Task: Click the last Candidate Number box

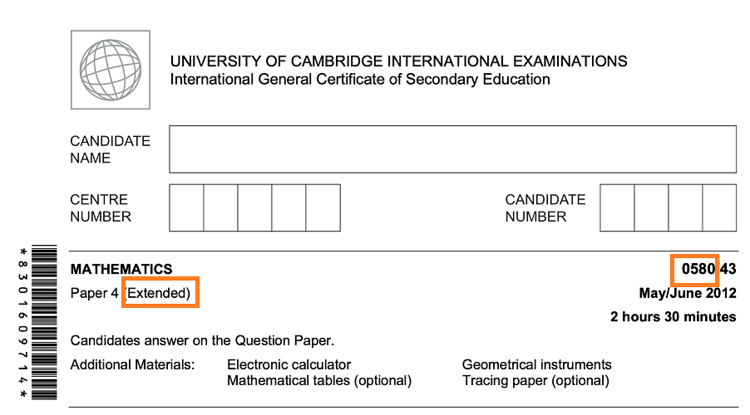Action: [x=720, y=208]
